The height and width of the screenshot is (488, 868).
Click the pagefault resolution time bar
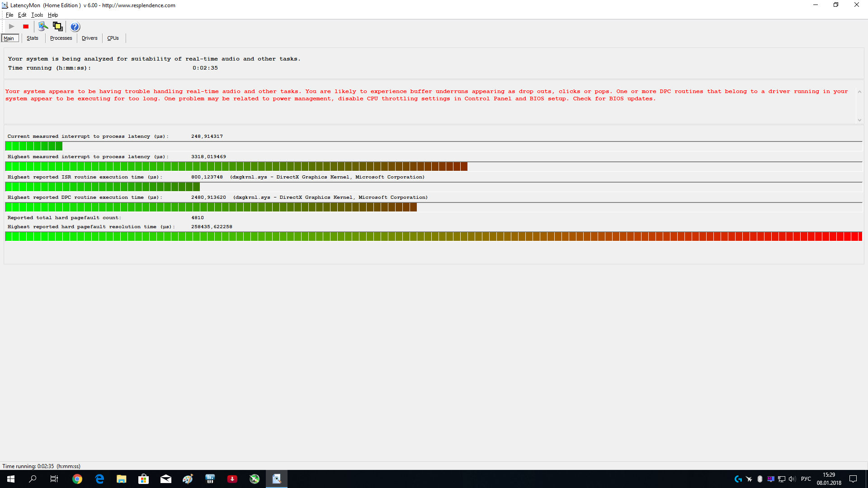pos(433,236)
